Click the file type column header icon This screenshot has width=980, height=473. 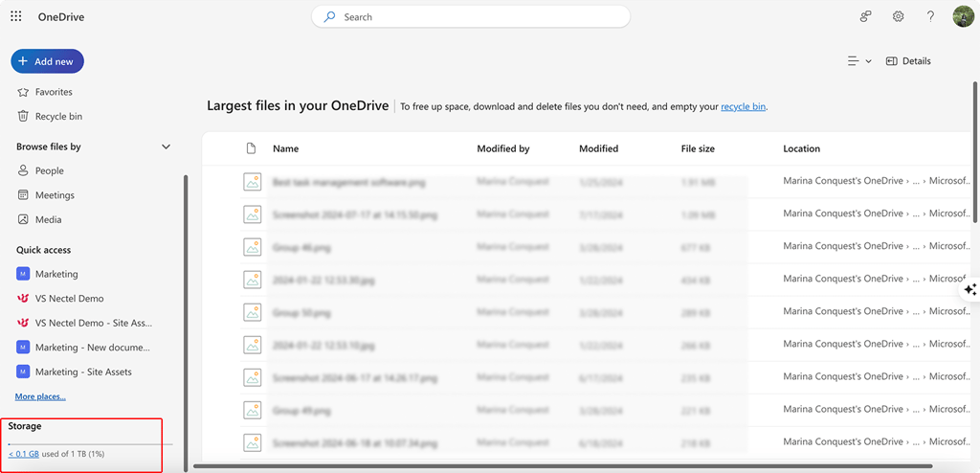click(x=252, y=149)
